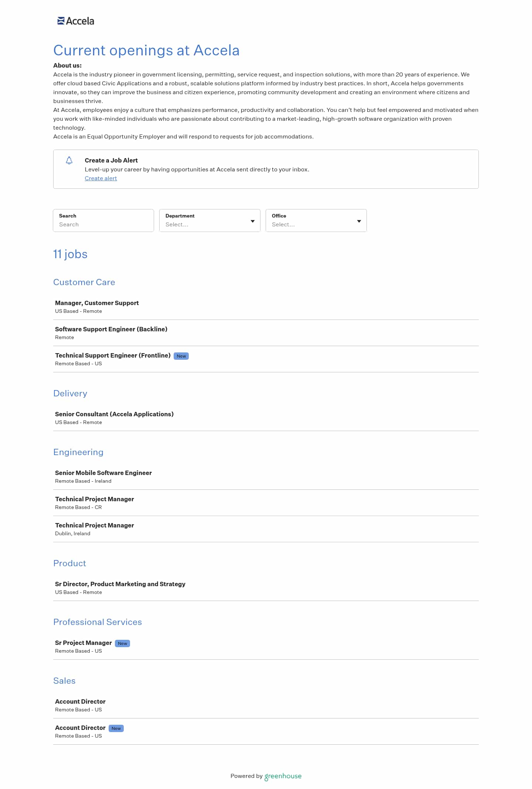This screenshot has height=789, width=532.
Task: Click the job alert bell icon
Action: pos(69,160)
